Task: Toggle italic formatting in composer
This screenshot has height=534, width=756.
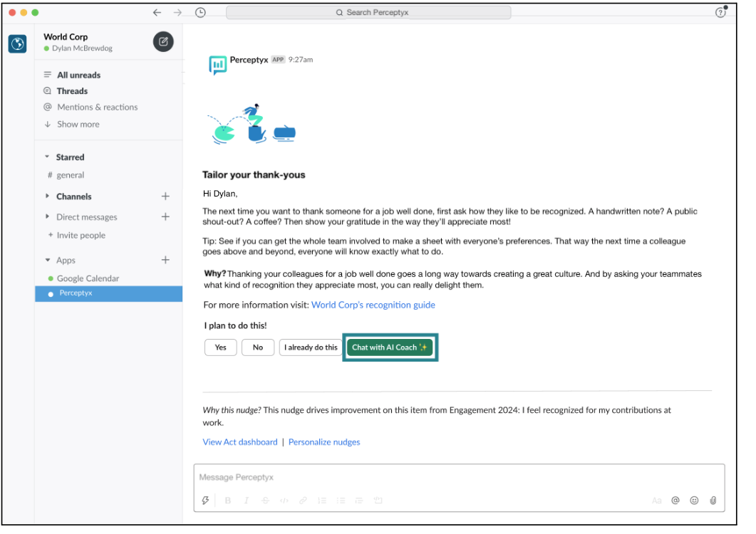Action: tap(247, 501)
